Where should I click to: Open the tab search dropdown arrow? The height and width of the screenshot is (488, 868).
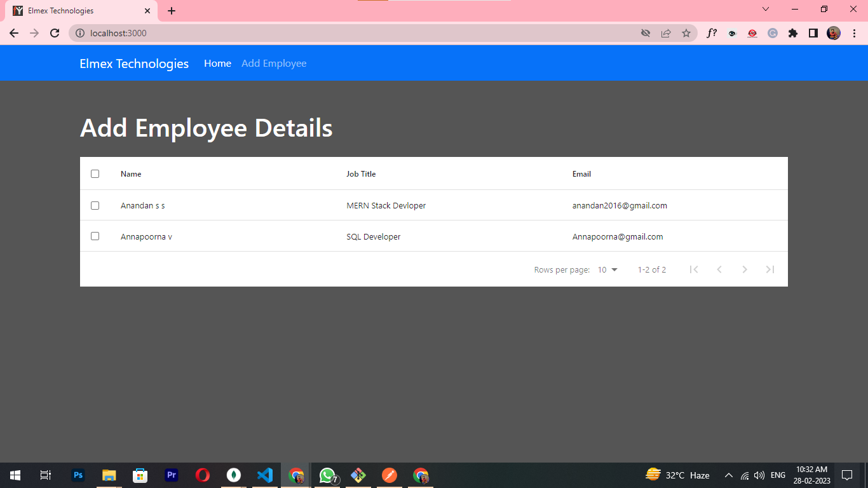766,10
